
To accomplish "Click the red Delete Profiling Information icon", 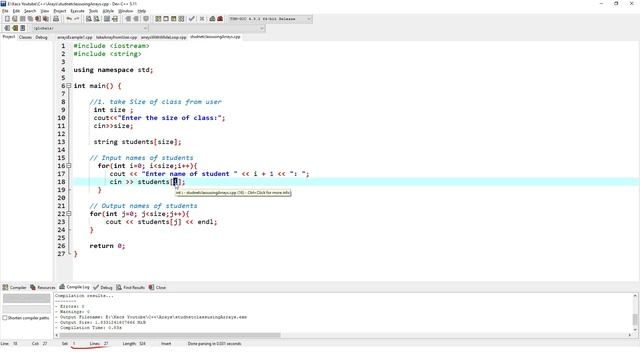I will point(220,19).
